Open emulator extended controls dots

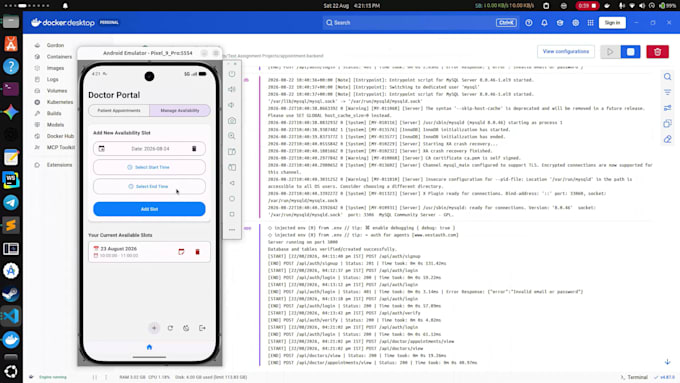pos(232,230)
